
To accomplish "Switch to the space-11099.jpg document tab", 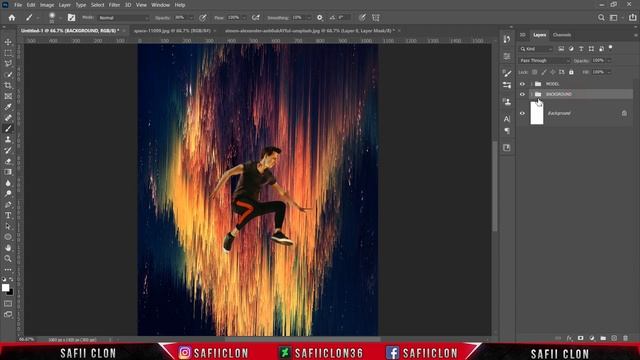I will (172, 31).
